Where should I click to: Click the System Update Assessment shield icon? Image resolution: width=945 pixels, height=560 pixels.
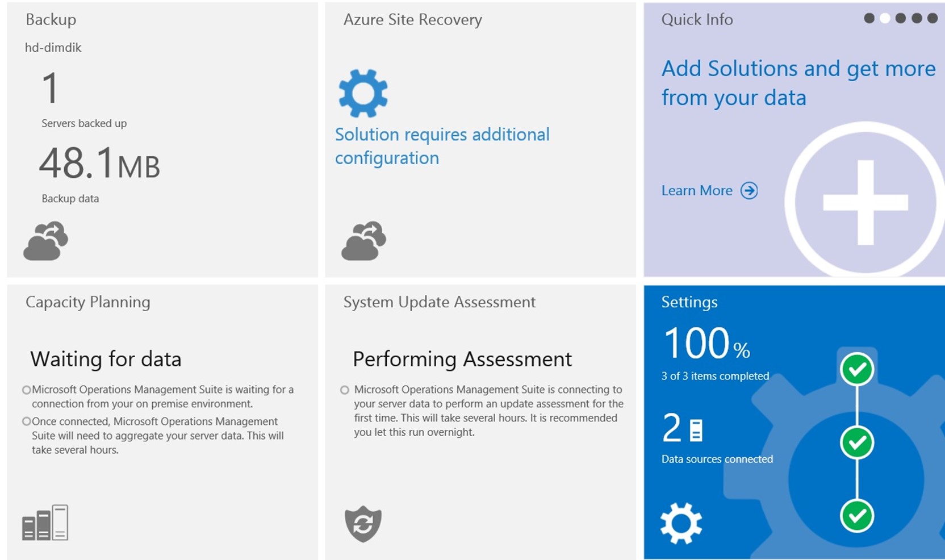[x=363, y=524]
